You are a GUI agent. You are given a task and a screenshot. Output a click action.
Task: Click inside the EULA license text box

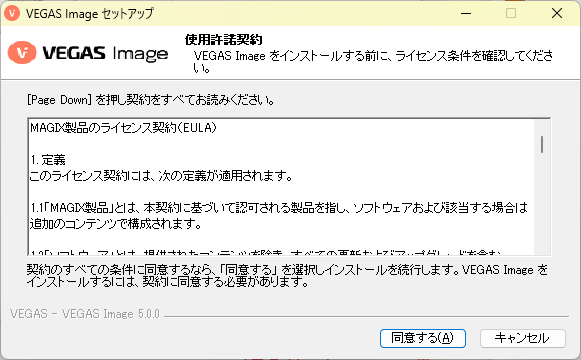click(289, 187)
